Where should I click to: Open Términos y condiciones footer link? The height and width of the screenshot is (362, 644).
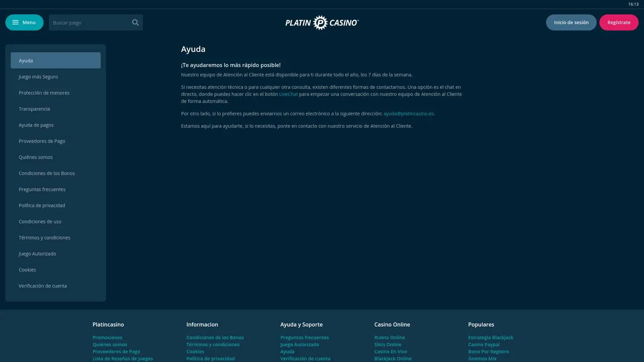[x=213, y=345]
